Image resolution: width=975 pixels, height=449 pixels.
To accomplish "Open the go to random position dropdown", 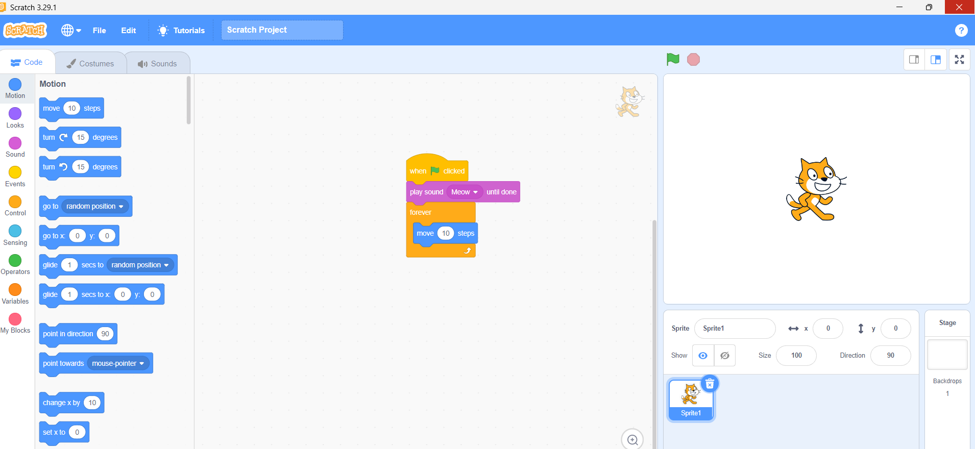I will 96,206.
